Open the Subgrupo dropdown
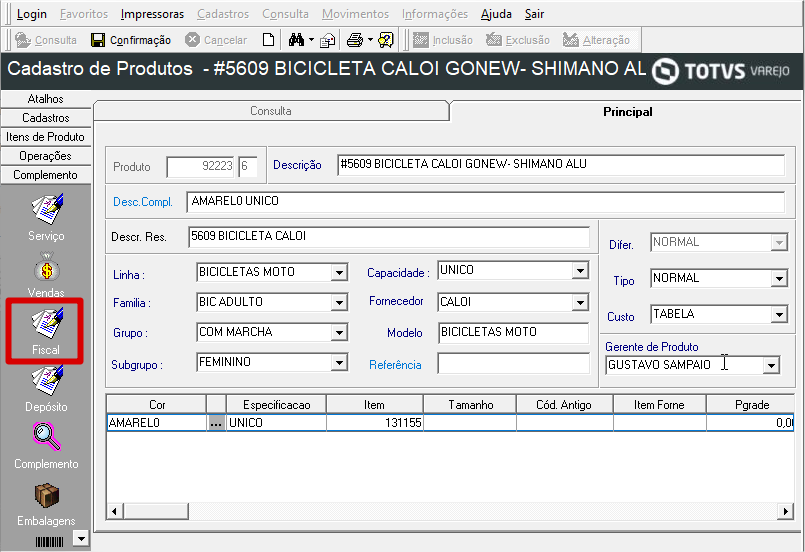 click(x=339, y=363)
